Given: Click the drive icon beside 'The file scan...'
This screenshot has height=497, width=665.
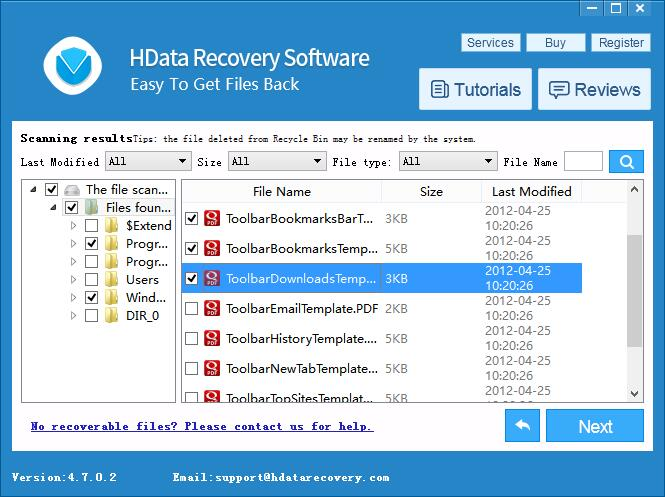Looking at the screenshot, I should (71, 189).
